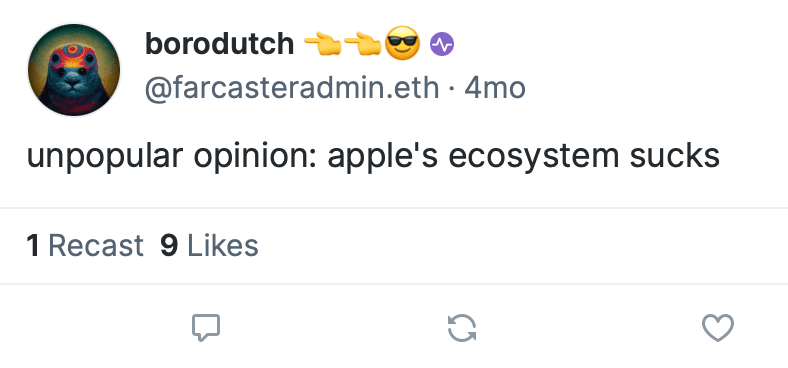
Task: Like the cast with the heart icon
Action: point(718,328)
